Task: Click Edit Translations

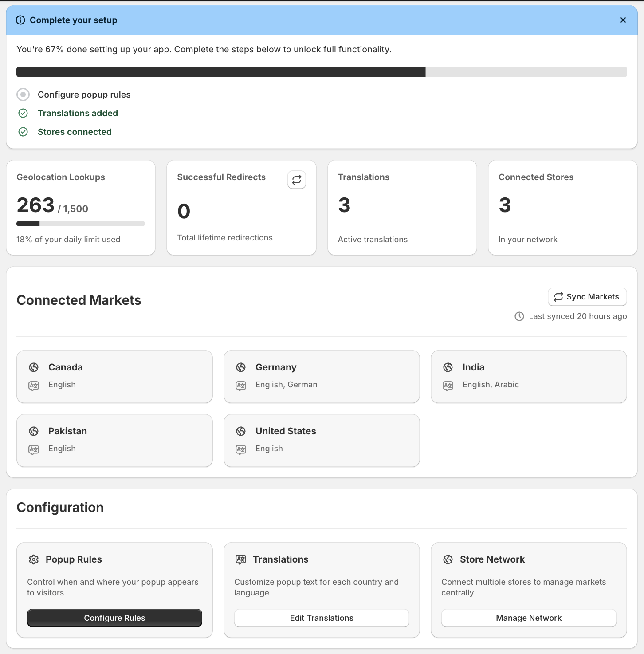Action: click(x=322, y=618)
